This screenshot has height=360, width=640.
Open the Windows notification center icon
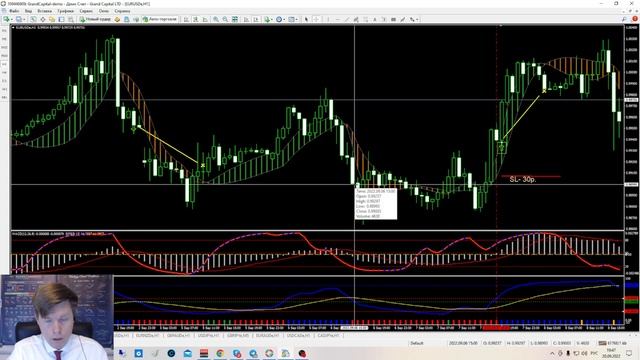(629, 353)
